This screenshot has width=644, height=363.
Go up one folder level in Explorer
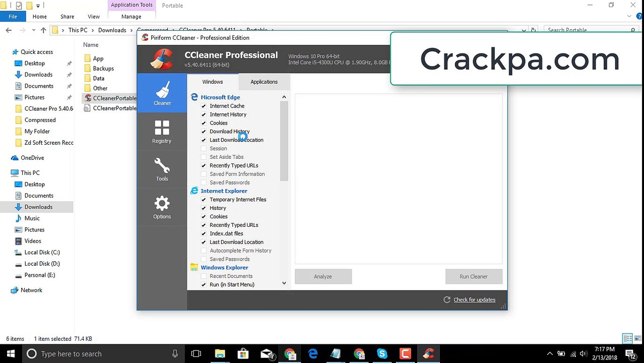(43, 30)
